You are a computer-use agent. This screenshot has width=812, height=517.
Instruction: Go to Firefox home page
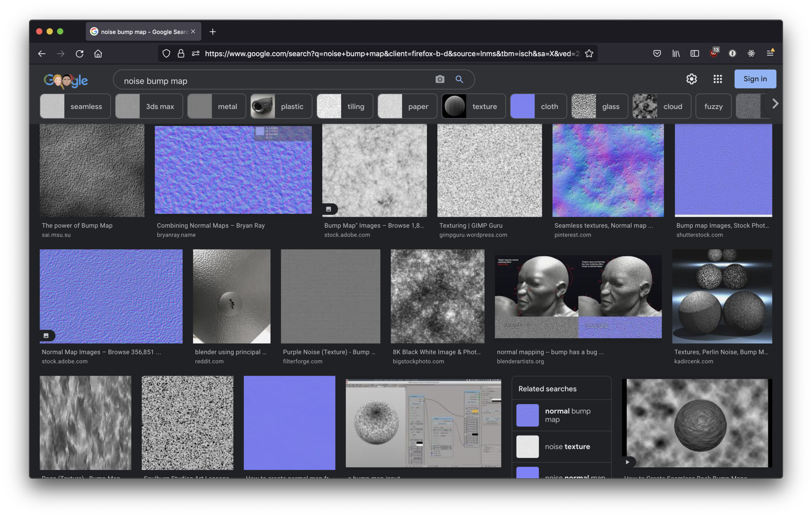98,54
